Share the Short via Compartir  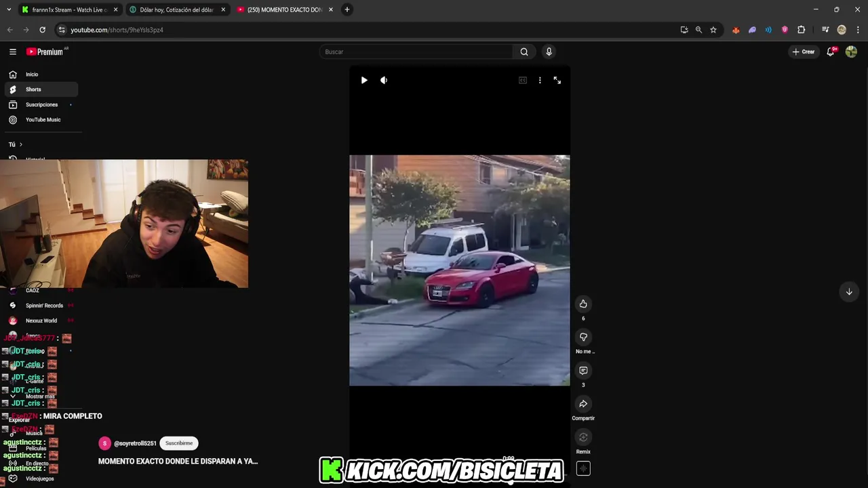[583, 403]
